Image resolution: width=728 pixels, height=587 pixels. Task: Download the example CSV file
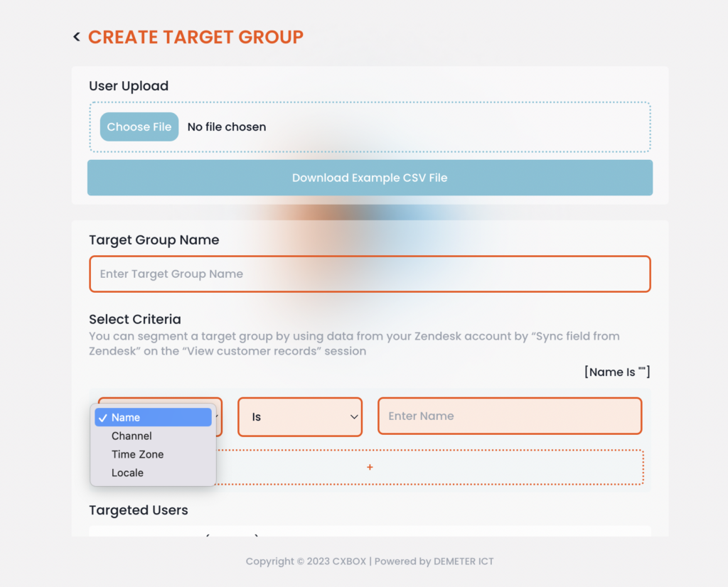pyautogui.click(x=370, y=178)
